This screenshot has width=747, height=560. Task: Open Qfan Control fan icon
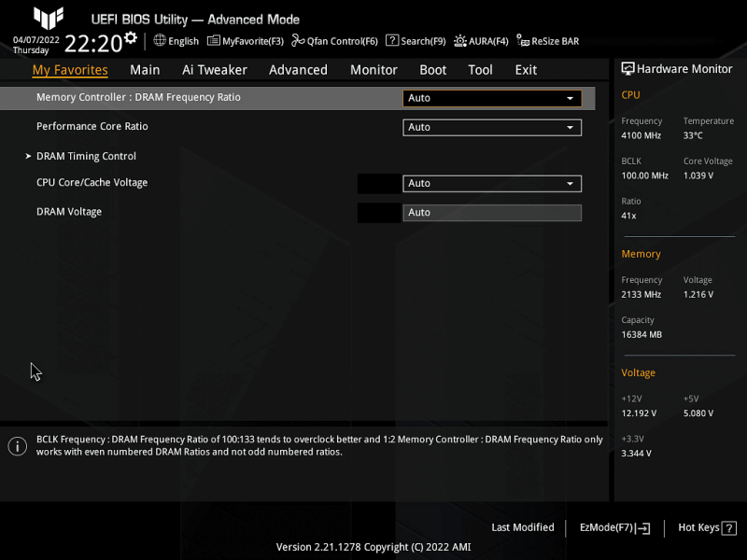pos(298,40)
